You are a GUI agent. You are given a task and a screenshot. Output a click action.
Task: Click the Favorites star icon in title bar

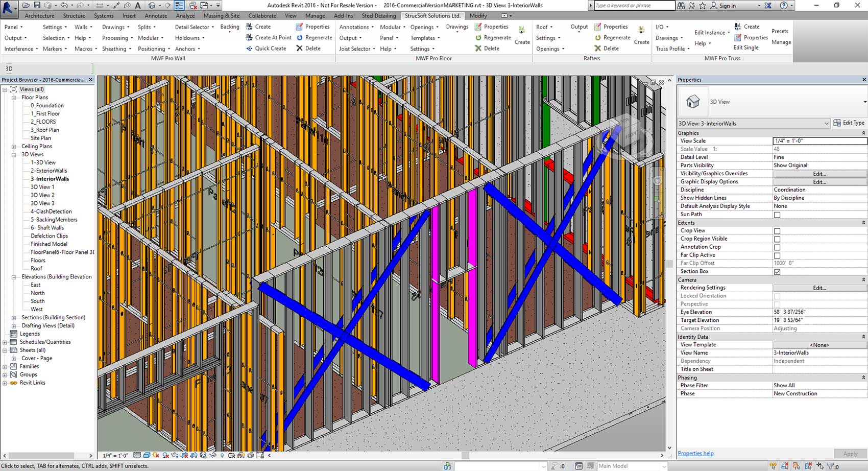(703, 6)
